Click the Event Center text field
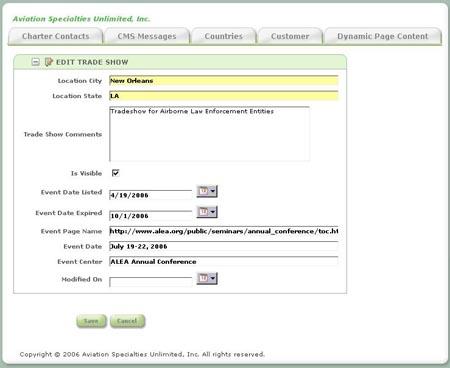Image resolution: width=450 pixels, height=368 pixels. (224, 261)
